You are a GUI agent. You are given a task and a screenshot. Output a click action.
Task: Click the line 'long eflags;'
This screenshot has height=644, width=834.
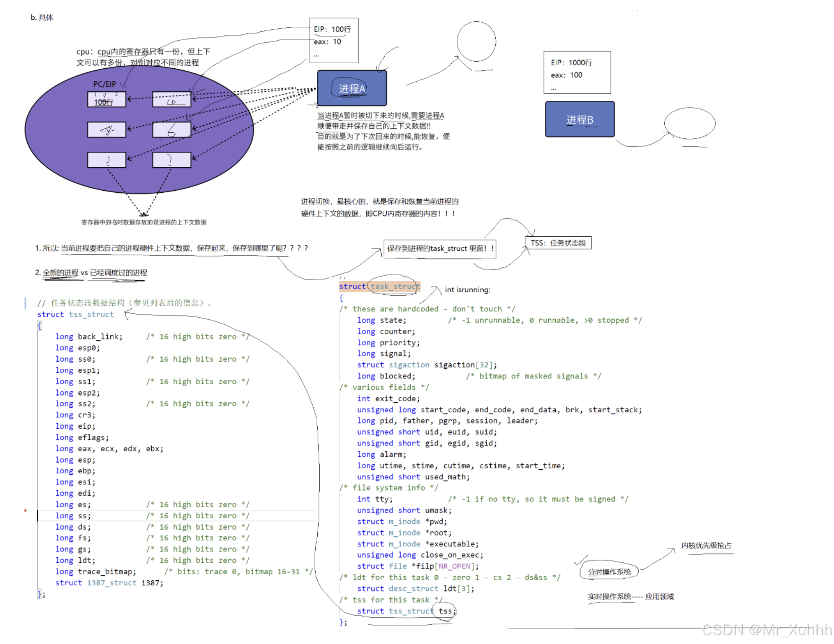[x=82, y=437]
